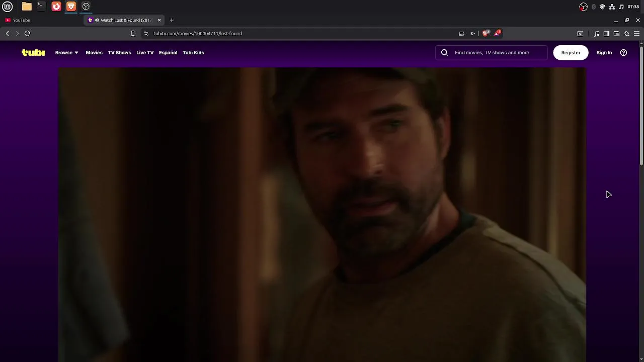
Task: Open the TV Shows section
Action: click(x=119, y=52)
